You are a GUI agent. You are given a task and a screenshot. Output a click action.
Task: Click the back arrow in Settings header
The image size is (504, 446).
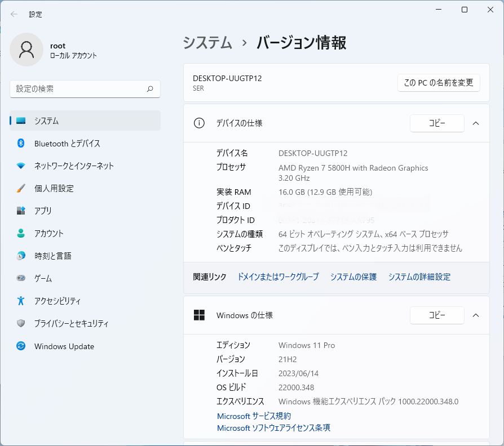tap(14, 14)
